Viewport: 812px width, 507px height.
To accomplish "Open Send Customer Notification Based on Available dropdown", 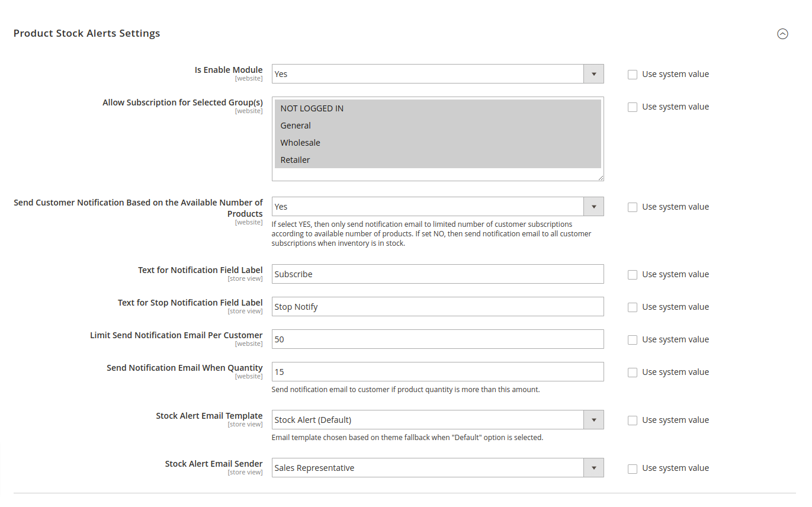I will [438, 207].
